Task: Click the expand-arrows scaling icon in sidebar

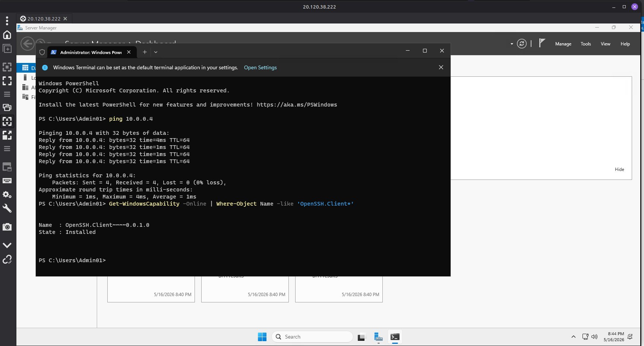Action: click(x=7, y=135)
